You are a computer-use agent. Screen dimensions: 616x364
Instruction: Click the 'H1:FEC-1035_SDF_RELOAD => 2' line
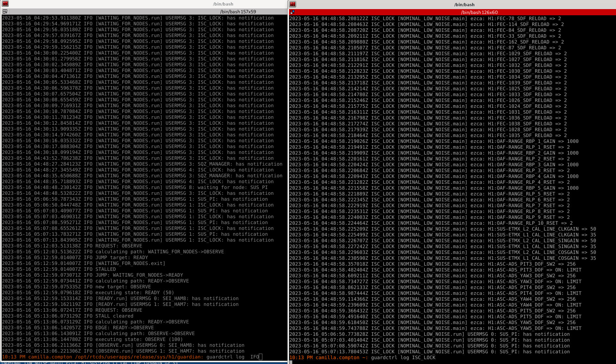click(x=428, y=135)
